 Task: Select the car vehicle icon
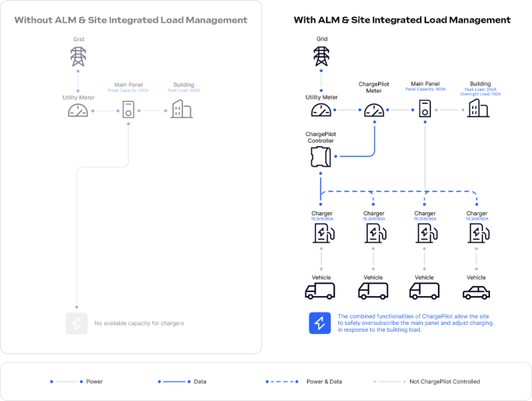click(476, 293)
